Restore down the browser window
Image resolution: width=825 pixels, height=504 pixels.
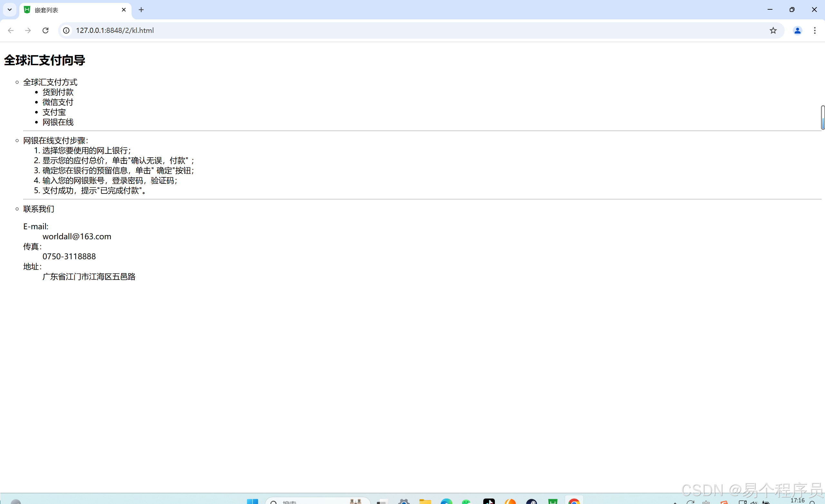(x=792, y=10)
